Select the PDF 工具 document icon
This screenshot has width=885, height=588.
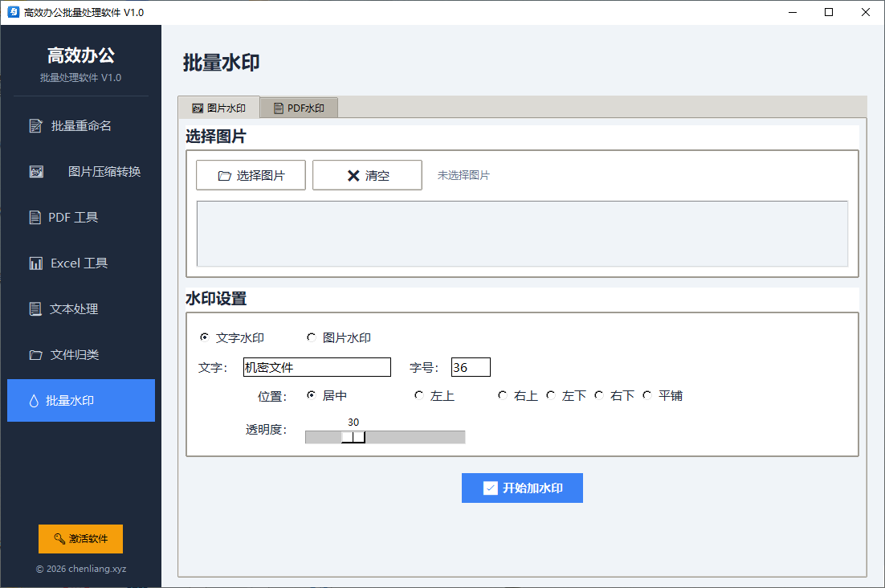35,217
